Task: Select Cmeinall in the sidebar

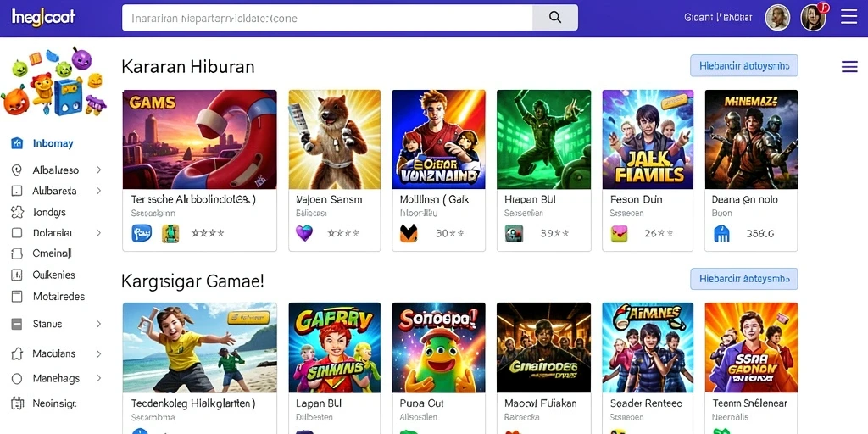Action: 52,253
